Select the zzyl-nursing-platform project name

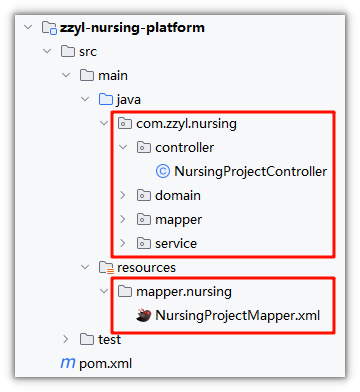tap(132, 28)
